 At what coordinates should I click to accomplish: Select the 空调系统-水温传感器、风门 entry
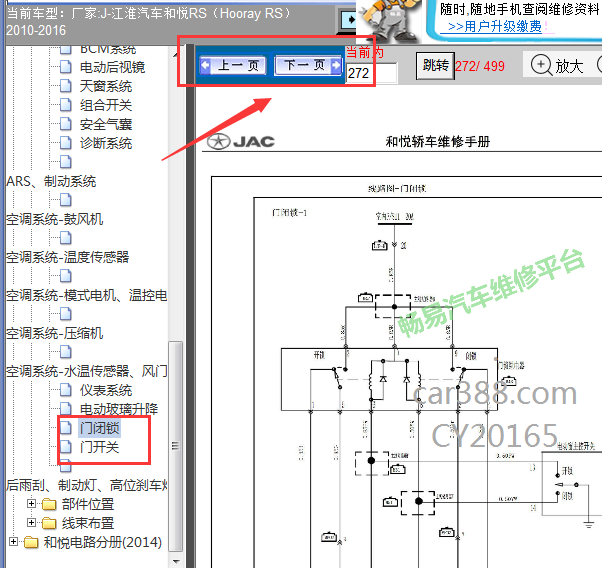coord(87,371)
